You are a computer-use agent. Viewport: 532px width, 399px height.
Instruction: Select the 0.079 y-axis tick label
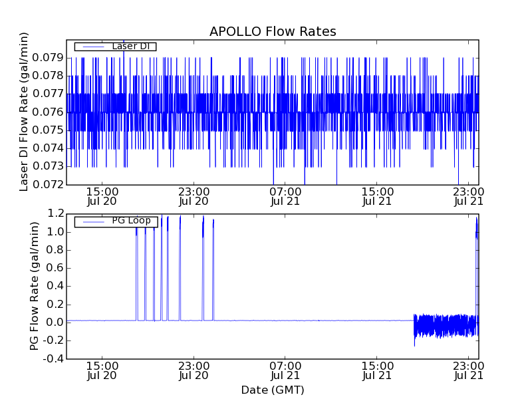pyautogui.click(x=48, y=58)
